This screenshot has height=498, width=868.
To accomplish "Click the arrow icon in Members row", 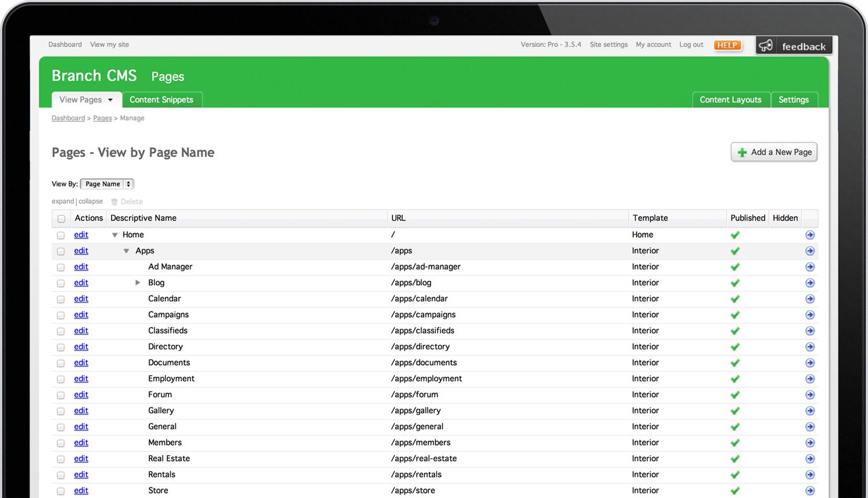I will coord(810,443).
